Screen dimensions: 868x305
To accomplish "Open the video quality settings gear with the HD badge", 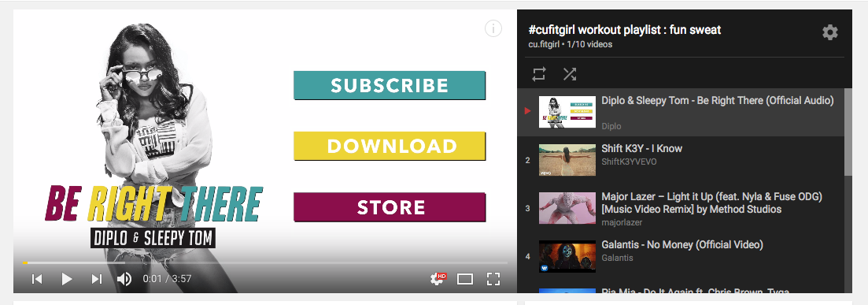I will point(438,279).
